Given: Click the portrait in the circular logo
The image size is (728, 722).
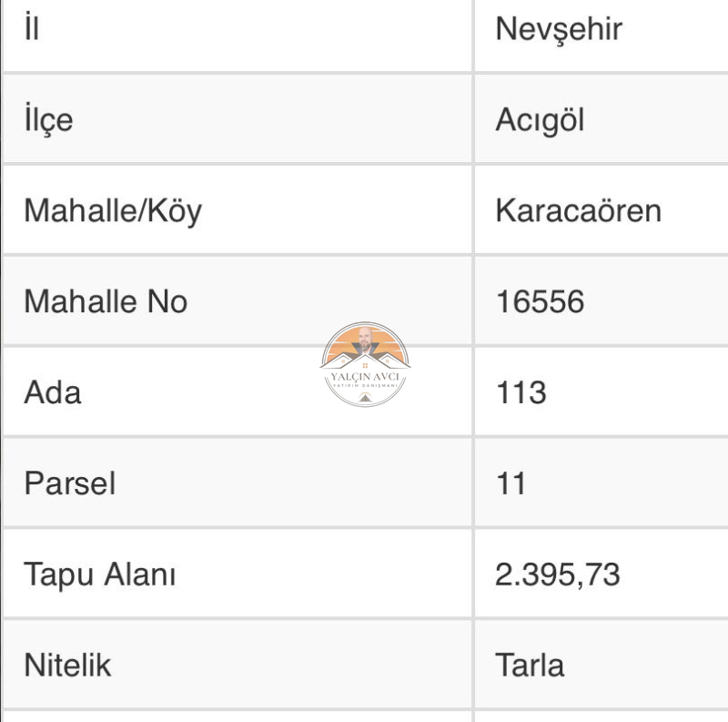Looking at the screenshot, I should (x=365, y=341).
